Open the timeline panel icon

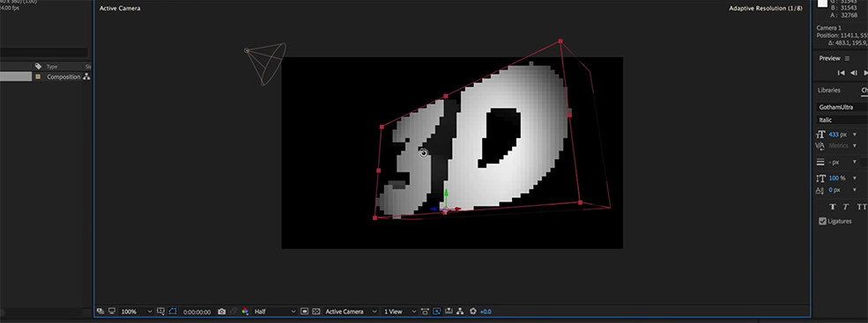(449, 312)
